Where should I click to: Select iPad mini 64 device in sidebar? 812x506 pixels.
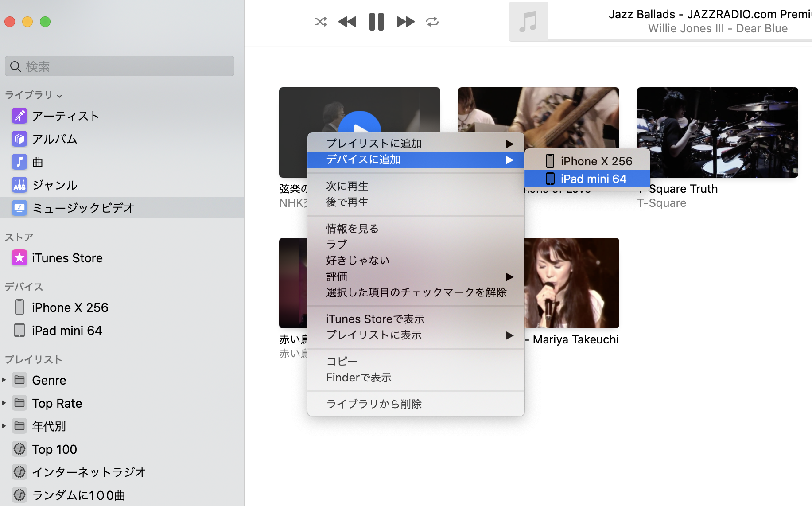122,331
